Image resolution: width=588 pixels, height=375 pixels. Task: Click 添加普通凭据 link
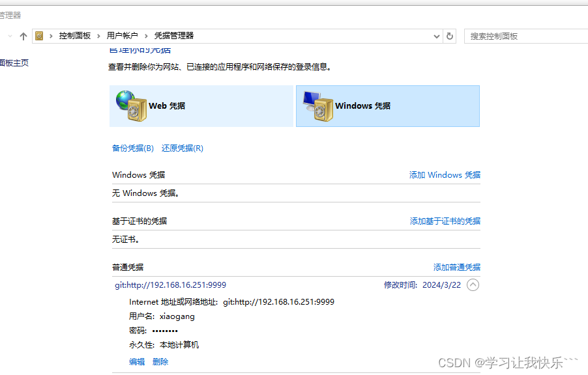[457, 267]
